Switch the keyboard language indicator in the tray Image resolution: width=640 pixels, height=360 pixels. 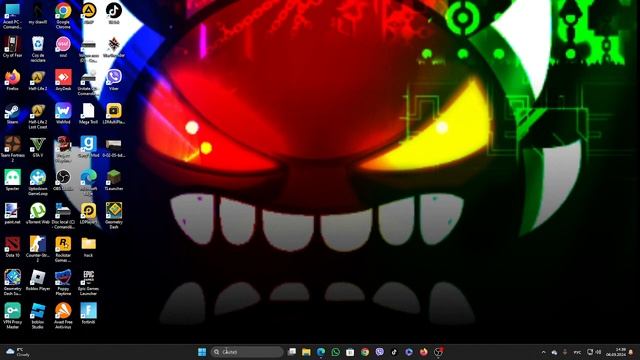[x=578, y=352]
